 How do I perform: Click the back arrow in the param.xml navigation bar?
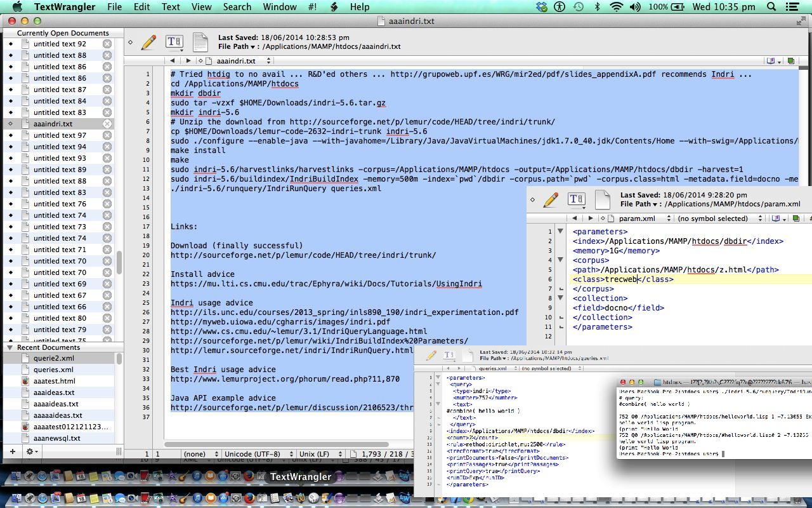tap(575, 218)
